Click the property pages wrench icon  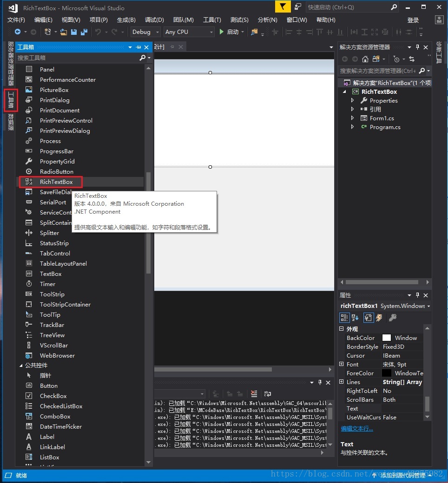[x=393, y=318]
